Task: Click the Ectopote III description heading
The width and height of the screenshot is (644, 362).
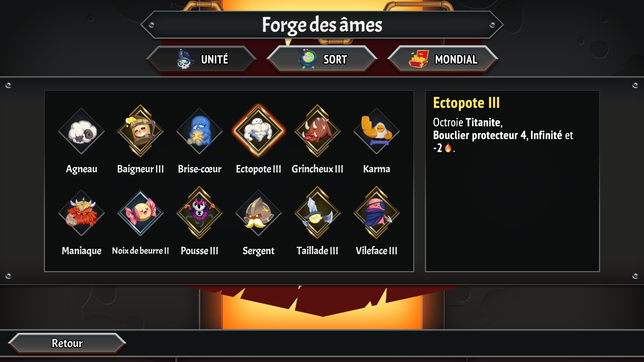Action: [466, 103]
